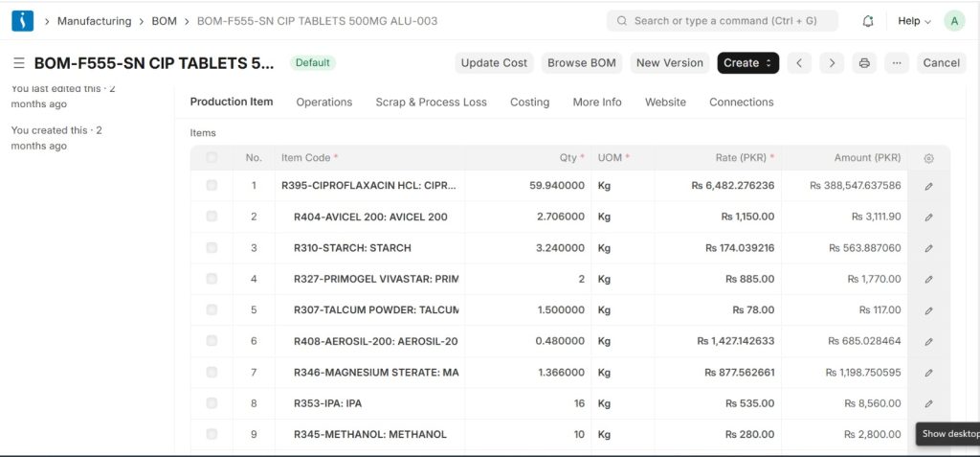
Task: Open the notifications bell icon
Action: coord(867,21)
